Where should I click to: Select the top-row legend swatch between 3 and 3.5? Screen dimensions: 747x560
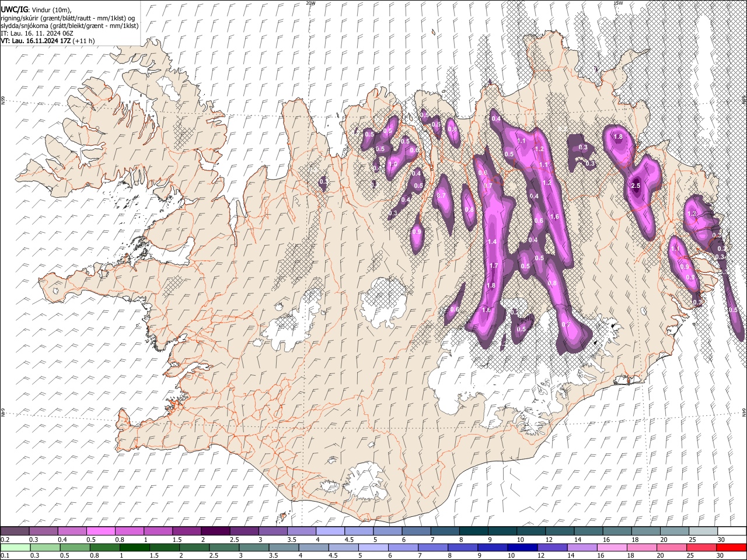pos(273,531)
